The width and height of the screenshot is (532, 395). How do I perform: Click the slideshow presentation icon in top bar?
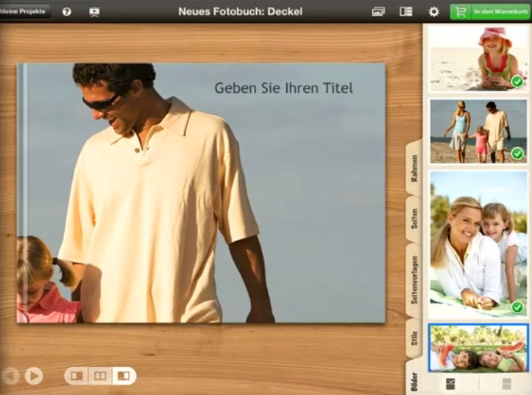point(94,12)
